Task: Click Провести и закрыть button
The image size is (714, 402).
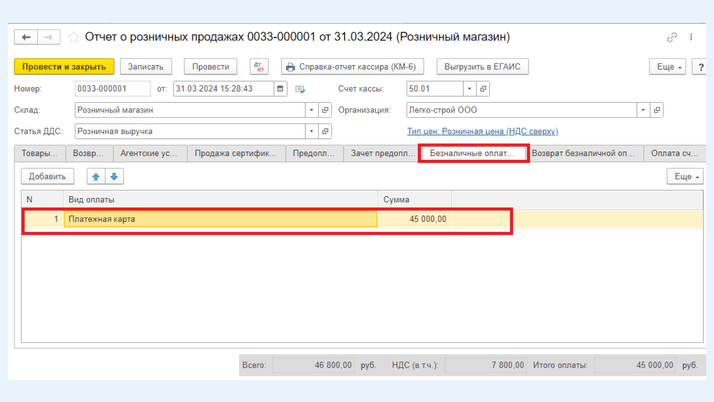Action: [64, 67]
